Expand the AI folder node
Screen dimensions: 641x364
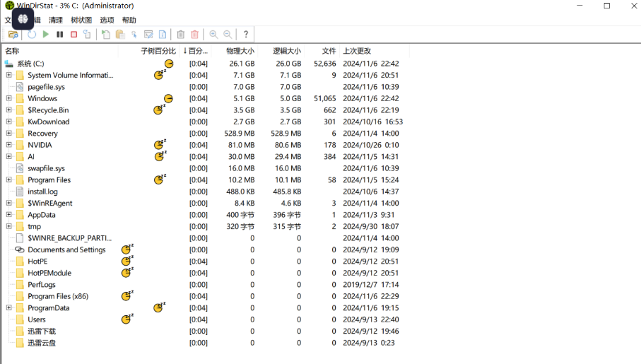(9, 156)
